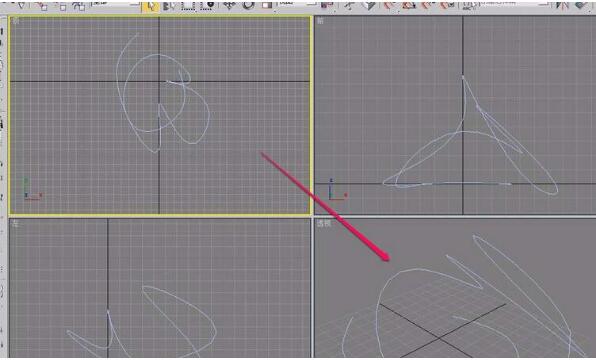This screenshot has width=596, height=360.
Task: Open the Perspective viewport label menu
Action: tap(324, 224)
